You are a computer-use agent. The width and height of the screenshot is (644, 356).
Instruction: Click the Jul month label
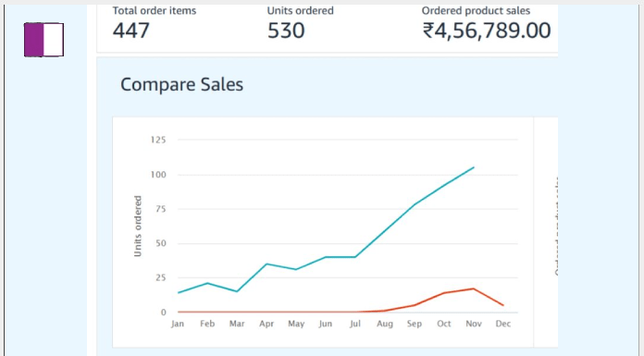355,324
